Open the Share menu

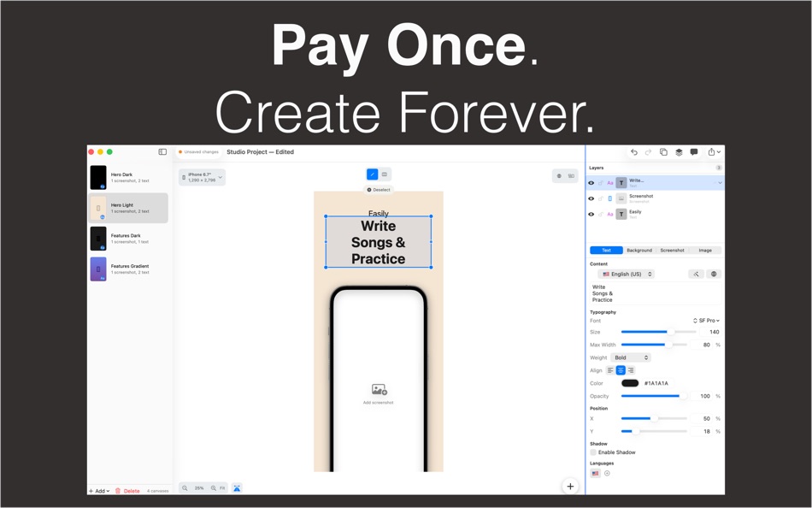click(x=712, y=152)
